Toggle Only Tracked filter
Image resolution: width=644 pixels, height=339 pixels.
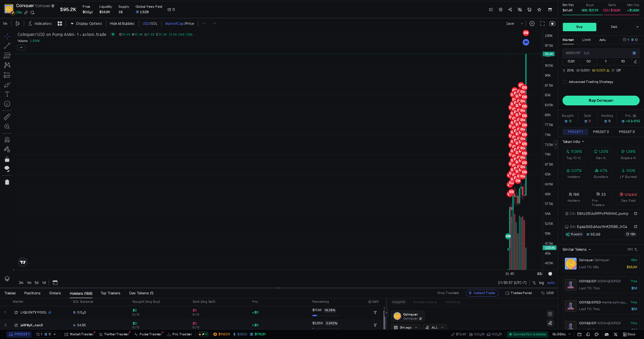coord(448,293)
